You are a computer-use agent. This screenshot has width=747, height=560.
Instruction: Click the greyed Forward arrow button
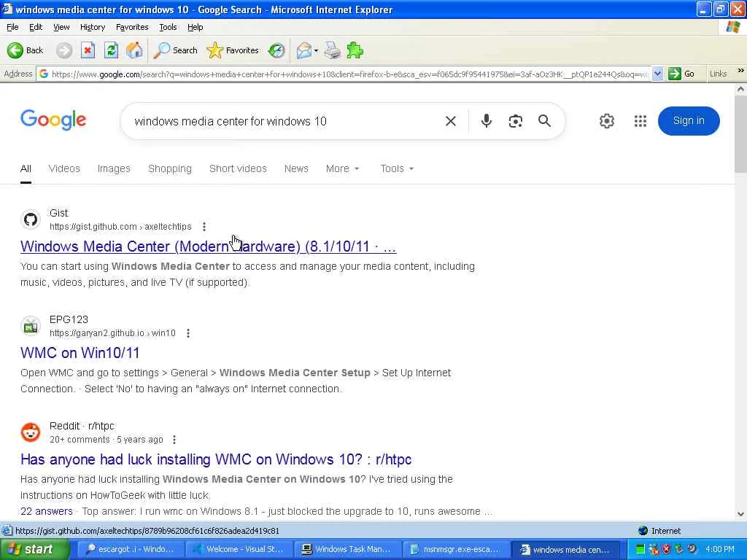(x=64, y=50)
